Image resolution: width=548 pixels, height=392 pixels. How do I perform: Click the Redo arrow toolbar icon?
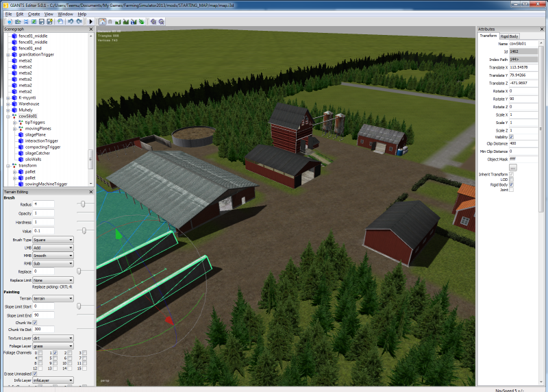(79, 22)
